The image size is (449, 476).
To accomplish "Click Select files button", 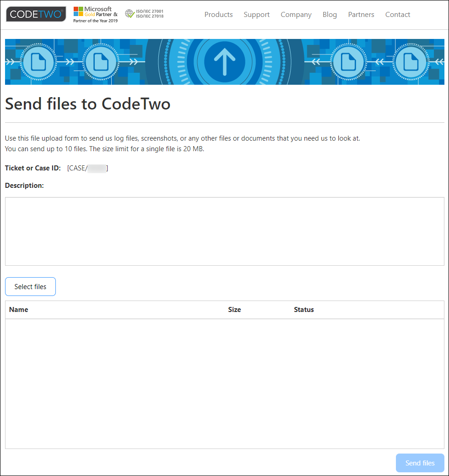I will click(30, 287).
